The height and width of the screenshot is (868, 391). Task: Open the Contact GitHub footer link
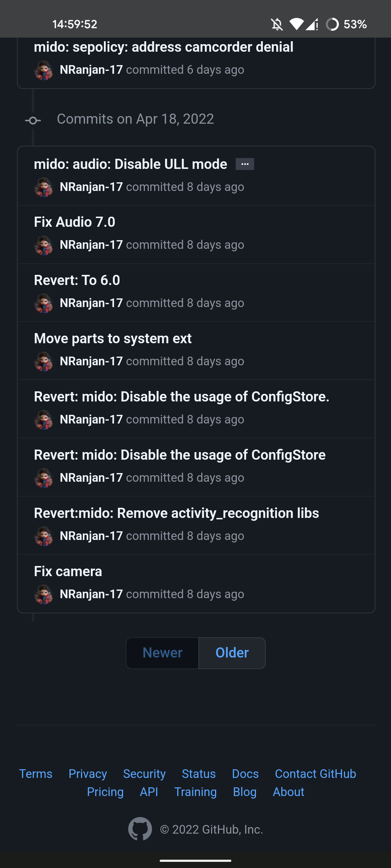[315, 774]
